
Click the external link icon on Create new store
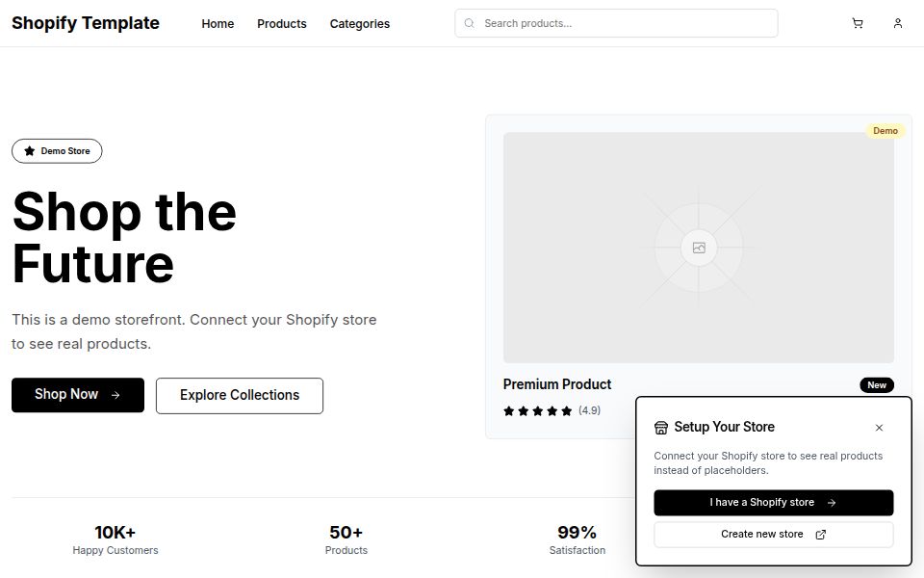pyautogui.click(x=820, y=534)
